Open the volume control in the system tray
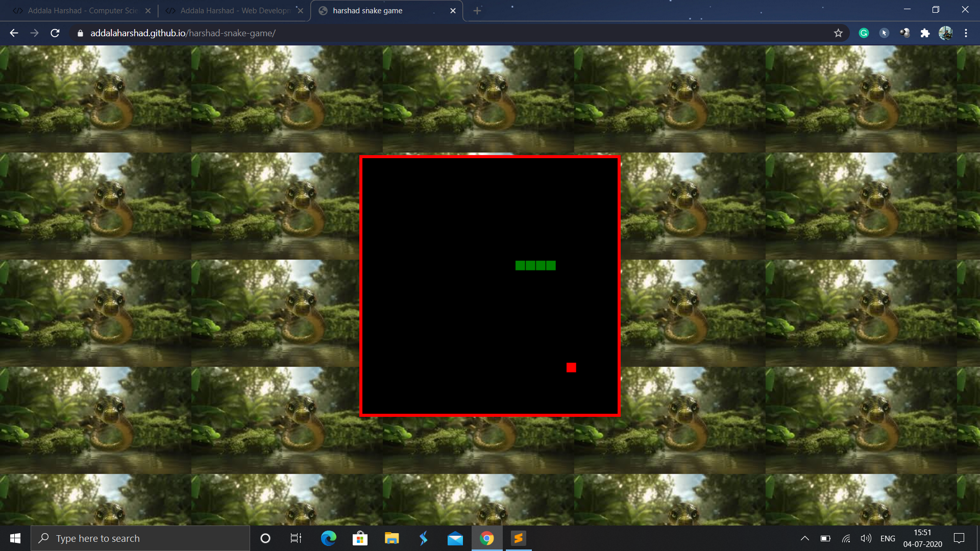This screenshot has width=980, height=551. click(x=866, y=538)
